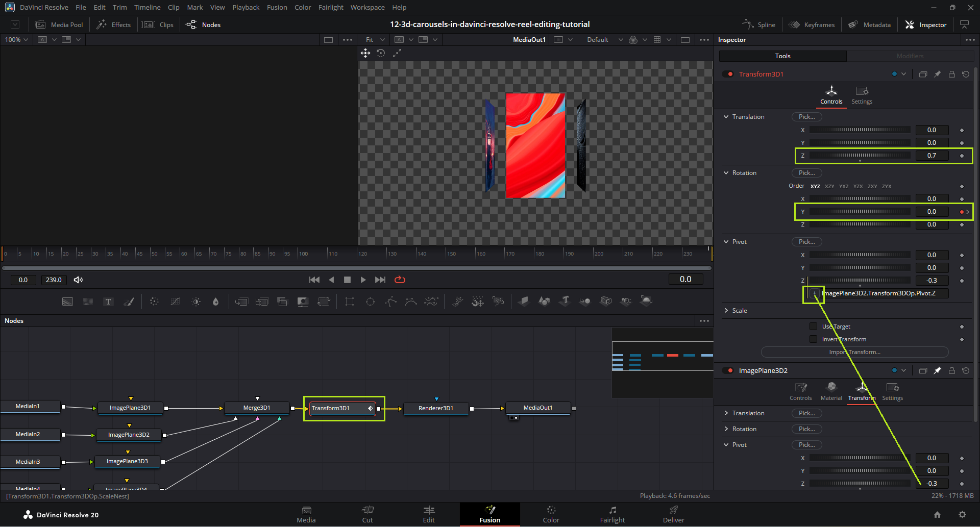
Task: Click the viewer pan move icon
Action: [365, 53]
